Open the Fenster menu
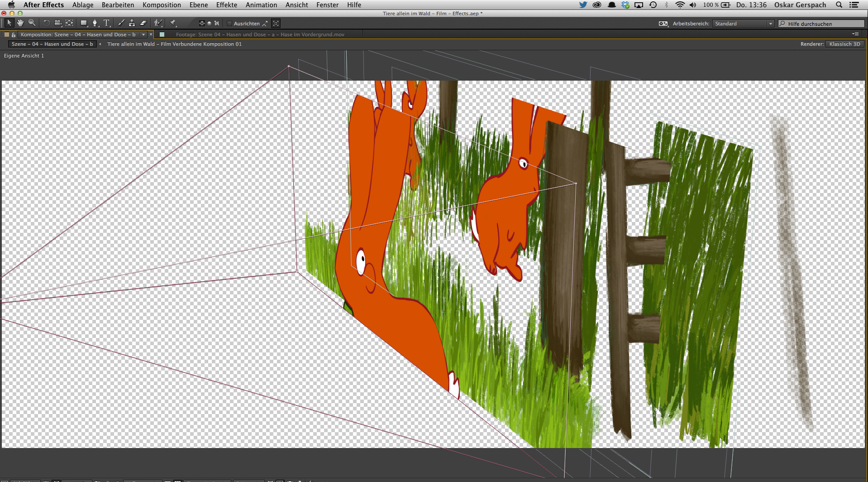Image resolution: width=868 pixels, height=482 pixels. click(x=328, y=5)
